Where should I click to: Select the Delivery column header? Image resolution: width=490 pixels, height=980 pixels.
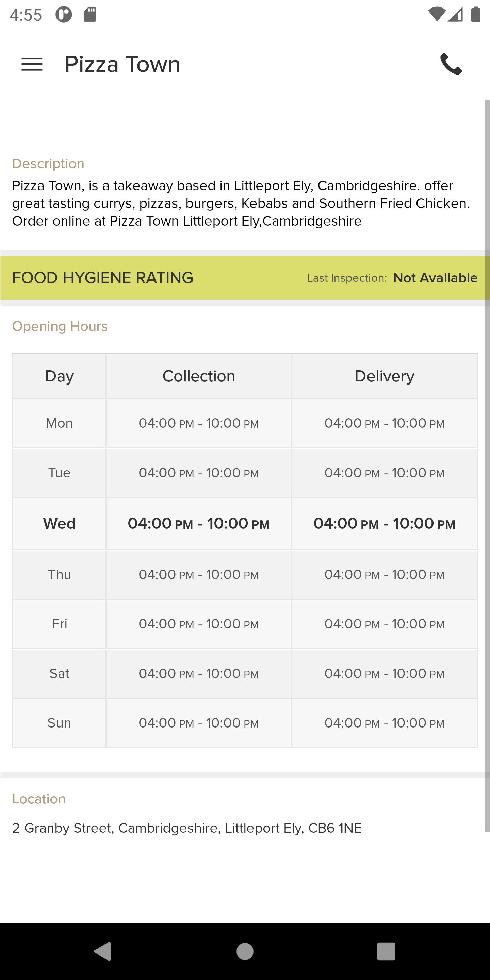(x=384, y=376)
